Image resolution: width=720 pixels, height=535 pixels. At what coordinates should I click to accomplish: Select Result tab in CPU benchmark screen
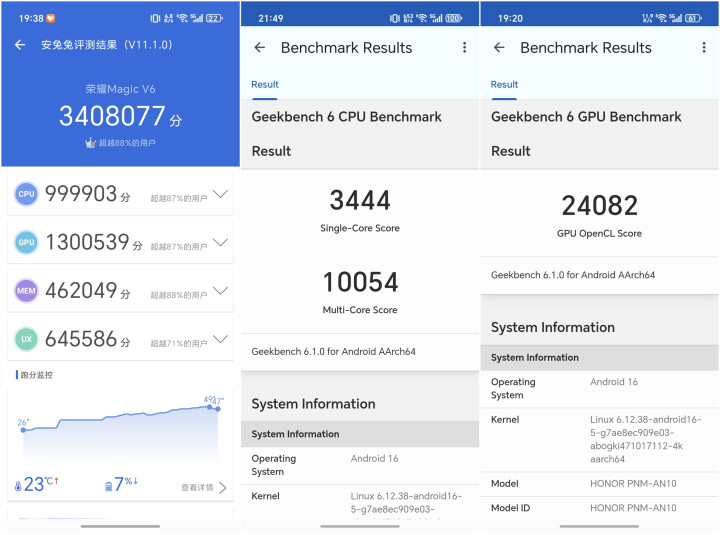265,85
